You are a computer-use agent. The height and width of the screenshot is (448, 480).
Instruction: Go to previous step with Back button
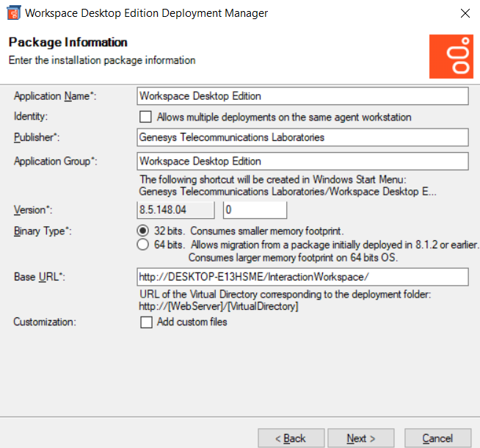[x=291, y=438]
